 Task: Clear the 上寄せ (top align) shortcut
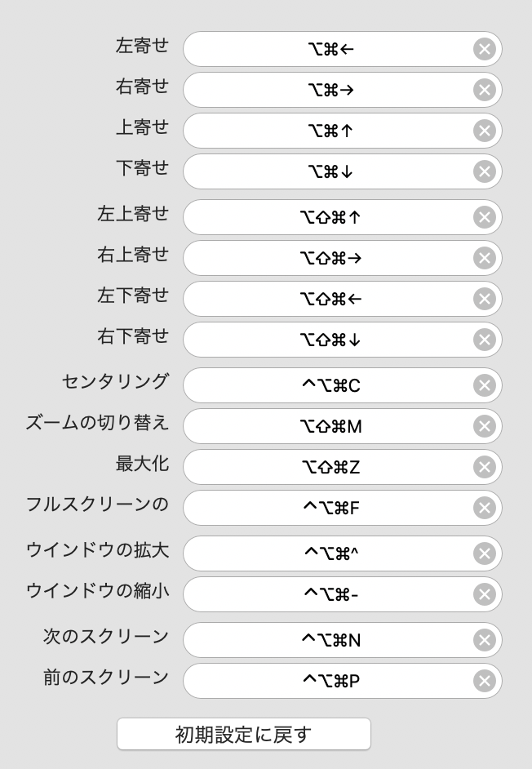pyautogui.click(x=485, y=131)
